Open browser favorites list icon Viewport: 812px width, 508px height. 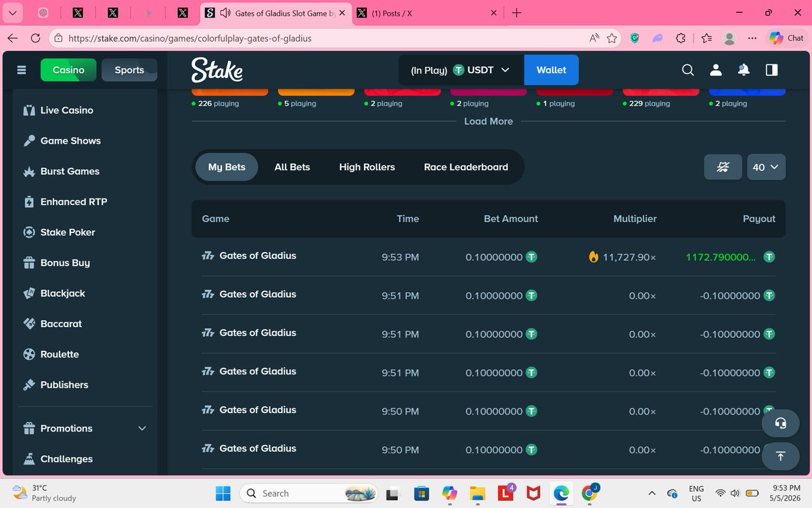[x=706, y=39]
